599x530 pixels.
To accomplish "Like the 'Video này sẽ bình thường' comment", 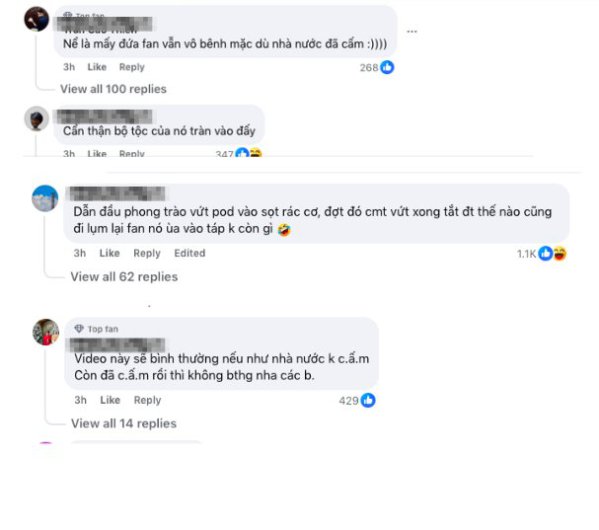I will pyautogui.click(x=110, y=400).
